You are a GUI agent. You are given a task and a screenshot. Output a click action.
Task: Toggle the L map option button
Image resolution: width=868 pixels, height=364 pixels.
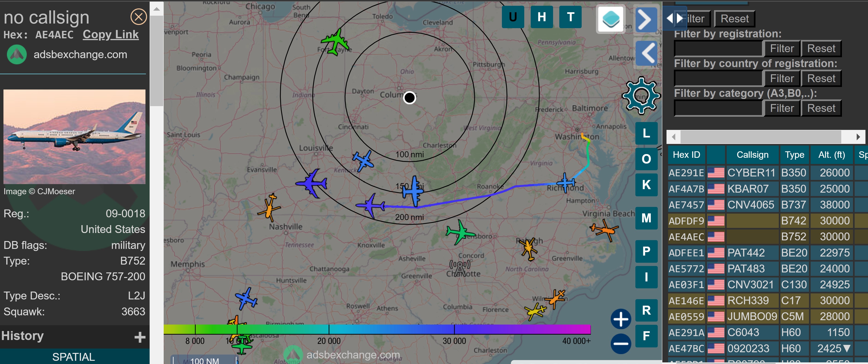click(646, 133)
